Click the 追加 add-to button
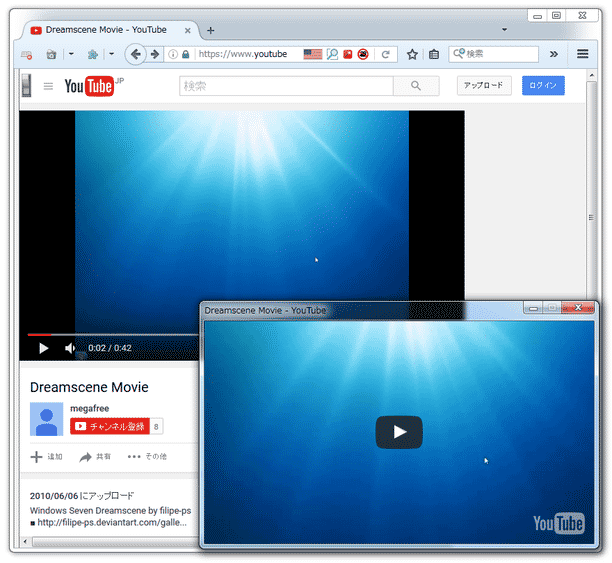 point(46,456)
